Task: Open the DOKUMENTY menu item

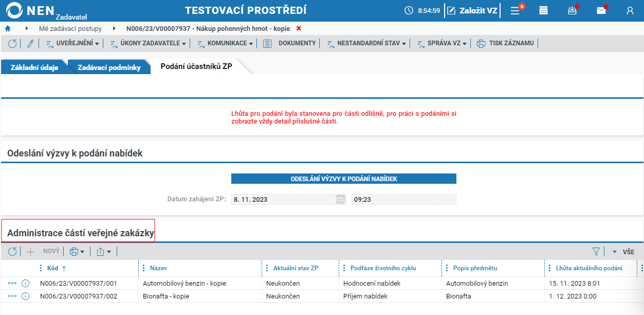Action: (x=289, y=44)
